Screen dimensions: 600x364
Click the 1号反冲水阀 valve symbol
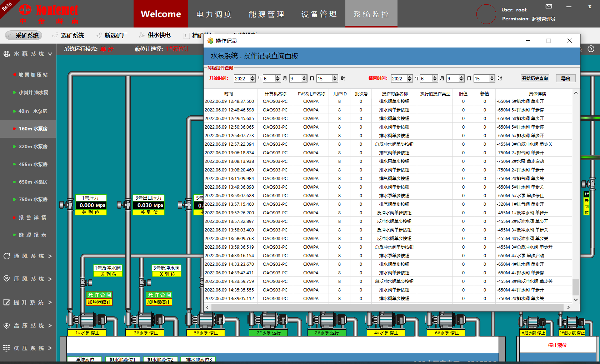86,282
